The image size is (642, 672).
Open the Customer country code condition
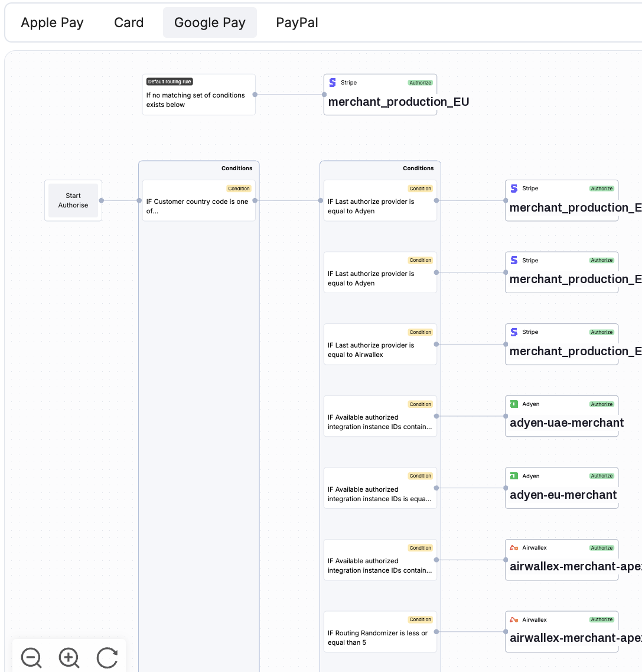(198, 200)
